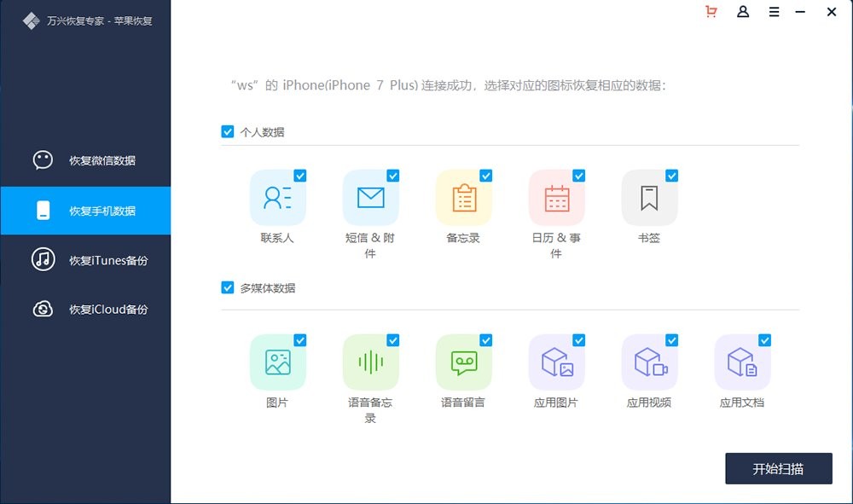
Task: Uncheck the checkbox on the 书签 item
Action: (x=671, y=176)
